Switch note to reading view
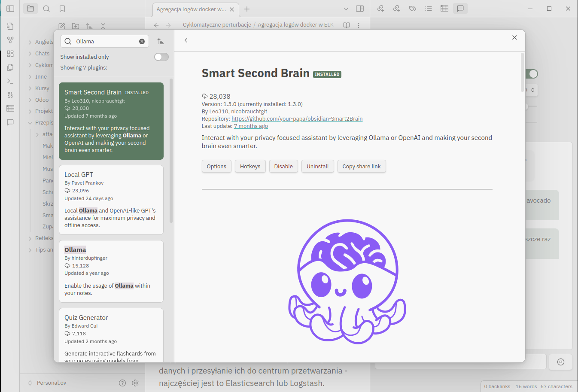This screenshot has height=392, width=578. coord(347,25)
